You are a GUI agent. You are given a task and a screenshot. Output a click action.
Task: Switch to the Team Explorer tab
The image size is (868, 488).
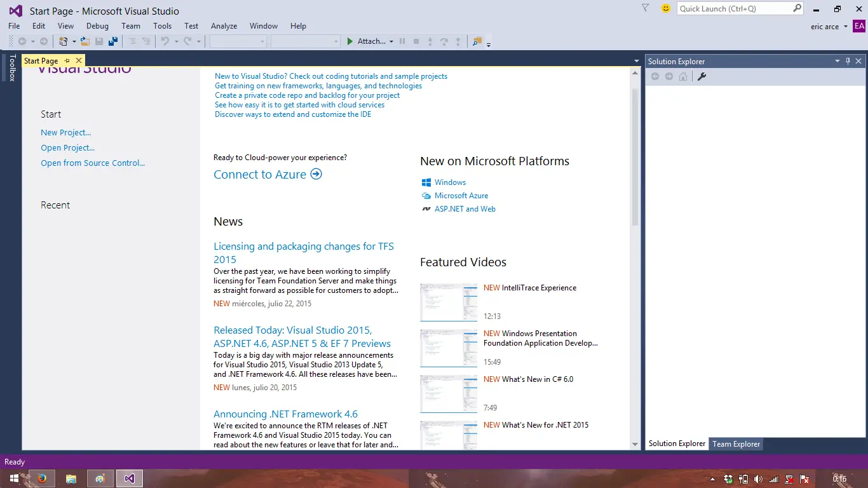coord(736,444)
